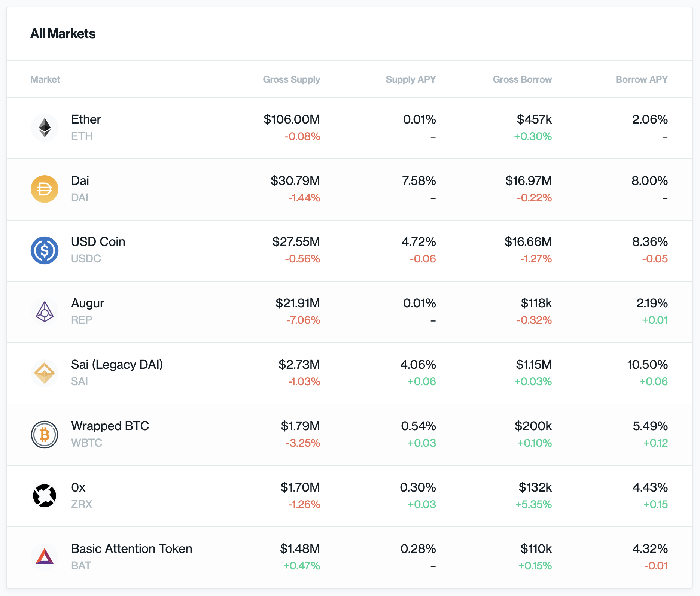Open the USD Coin market name
The width and height of the screenshot is (700, 596).
pyautogui.click(x=98, y=242)
